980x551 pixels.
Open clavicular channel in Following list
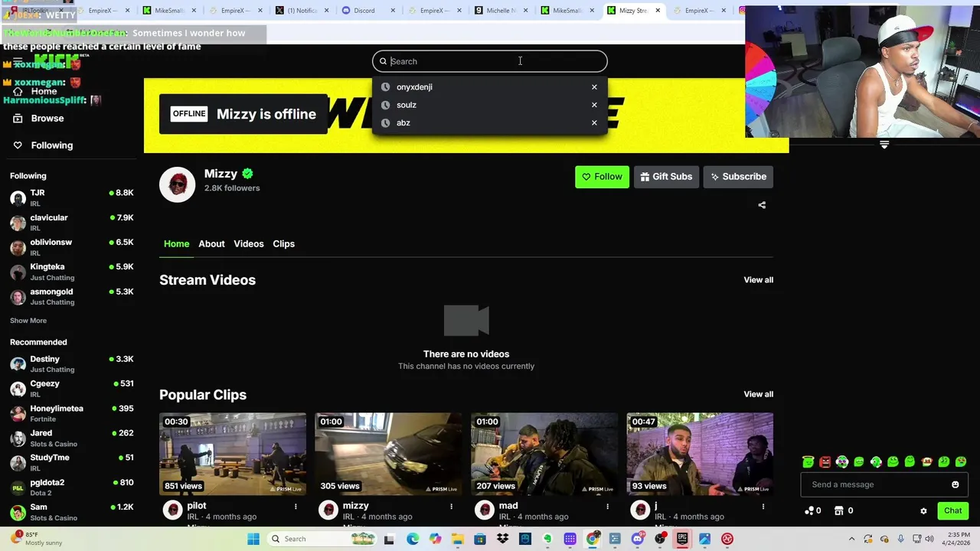click(x=72, y=223)
